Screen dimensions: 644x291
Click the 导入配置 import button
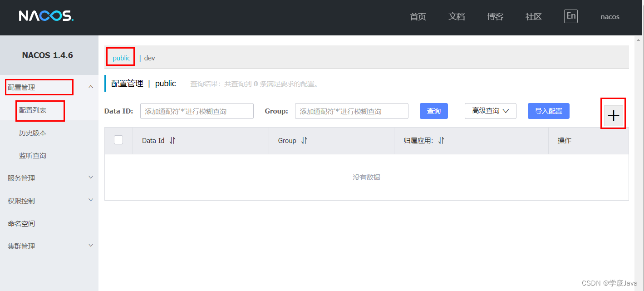(548, 111)
